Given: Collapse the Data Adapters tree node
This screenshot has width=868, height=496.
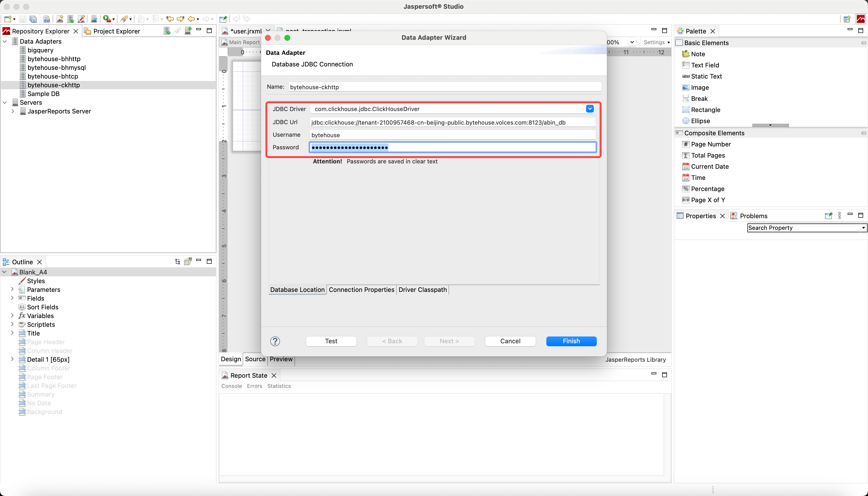Looking at the screenshot, I should tap(5, 41).
